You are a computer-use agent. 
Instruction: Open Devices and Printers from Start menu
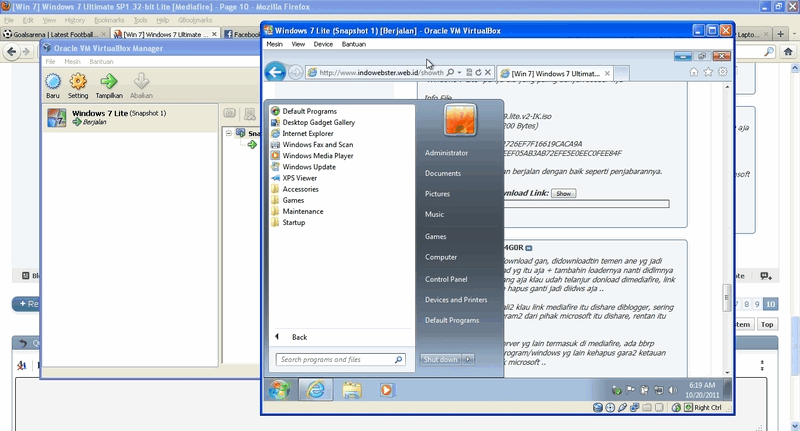tap(456, 300)
